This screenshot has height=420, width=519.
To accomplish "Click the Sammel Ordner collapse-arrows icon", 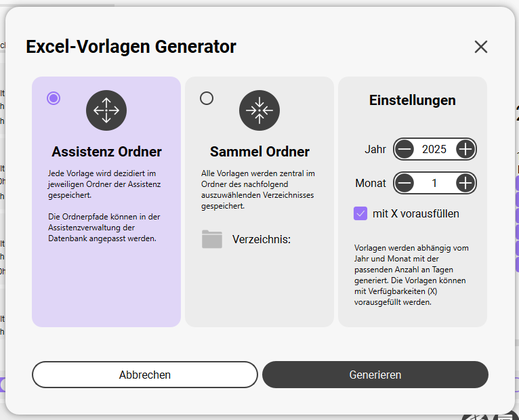I will [259, 110].
